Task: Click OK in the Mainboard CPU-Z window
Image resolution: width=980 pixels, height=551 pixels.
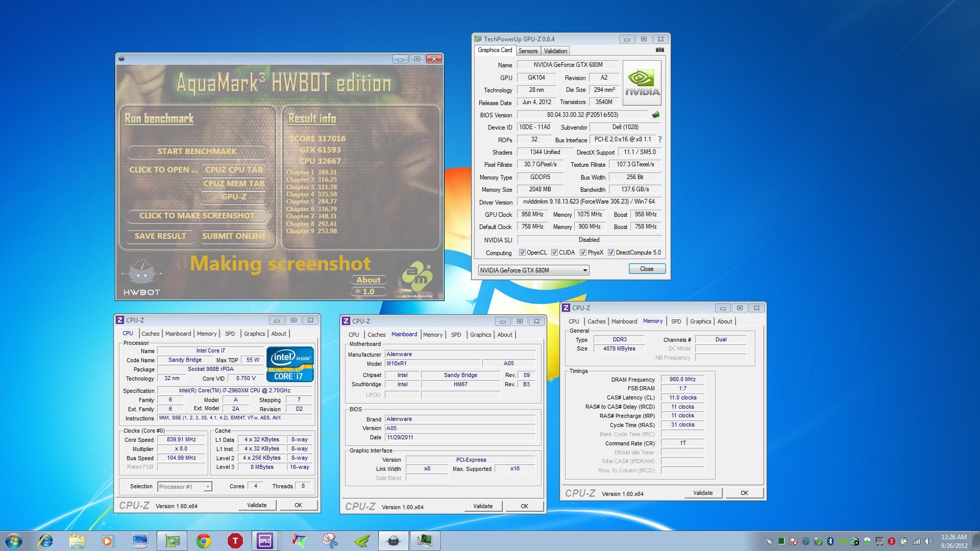Action: click(x=524, y=506)
